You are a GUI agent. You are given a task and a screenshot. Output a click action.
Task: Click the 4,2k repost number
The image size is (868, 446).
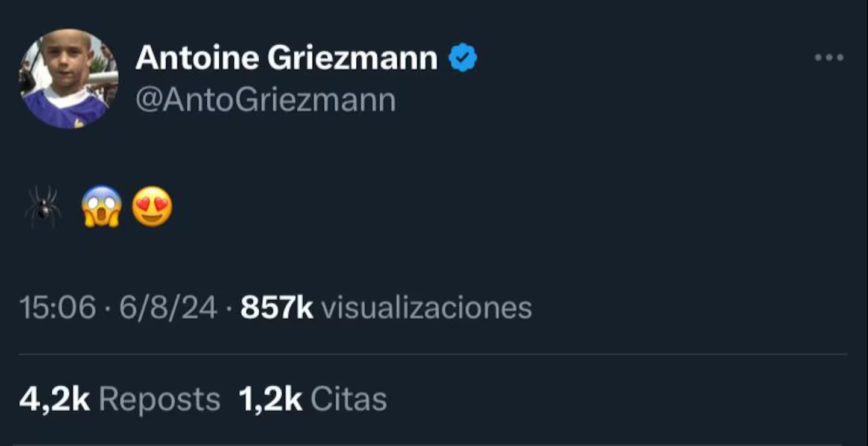pos(55,399)
